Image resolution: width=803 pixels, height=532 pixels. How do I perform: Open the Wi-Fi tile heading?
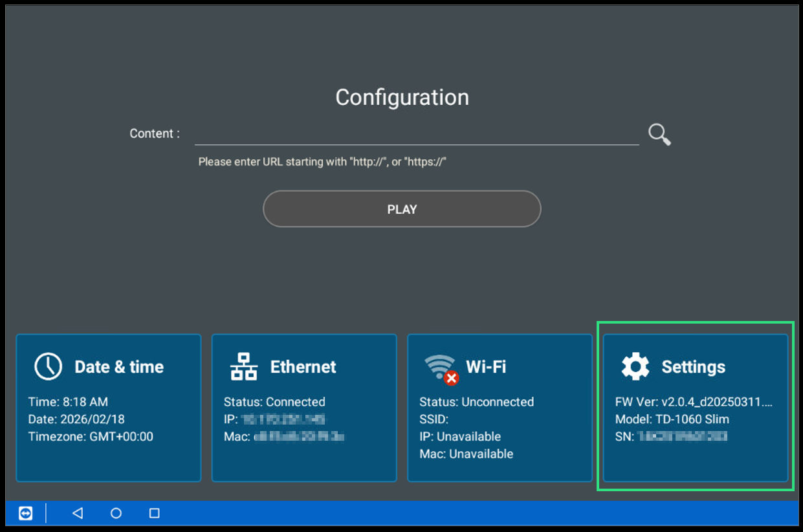tap(486, 367)
